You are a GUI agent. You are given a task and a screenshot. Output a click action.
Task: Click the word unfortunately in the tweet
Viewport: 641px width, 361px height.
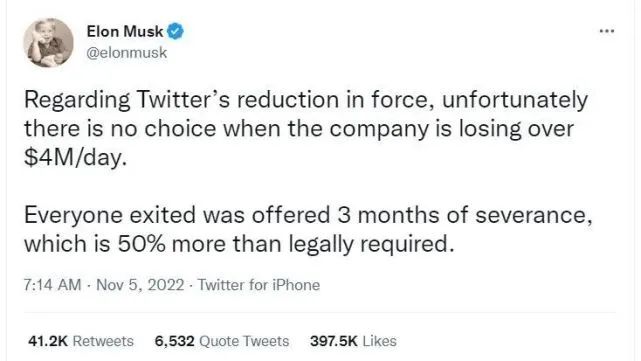(515, 101)
